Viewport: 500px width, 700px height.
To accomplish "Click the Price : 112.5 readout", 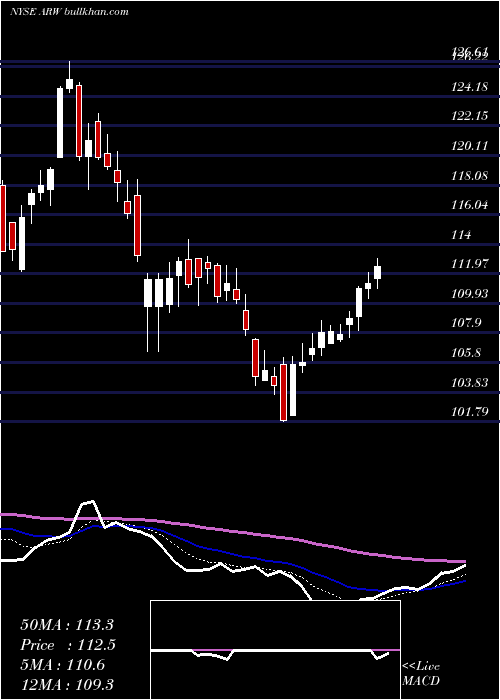I will click(68, 645).
